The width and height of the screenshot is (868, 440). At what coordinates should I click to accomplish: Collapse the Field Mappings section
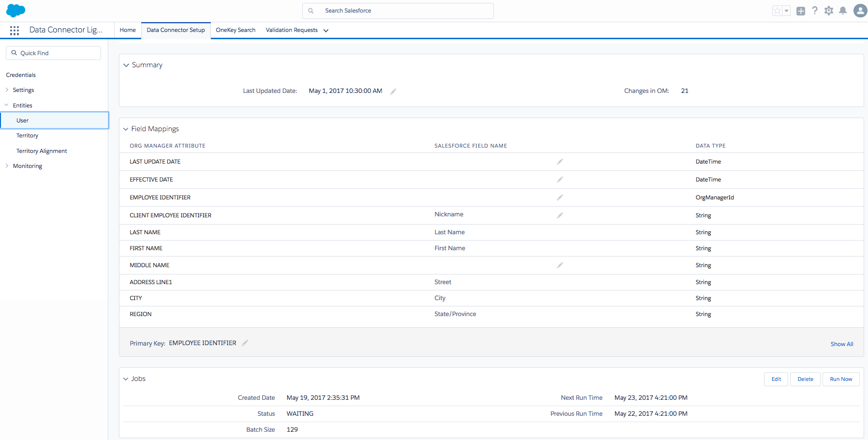point(126,129)
